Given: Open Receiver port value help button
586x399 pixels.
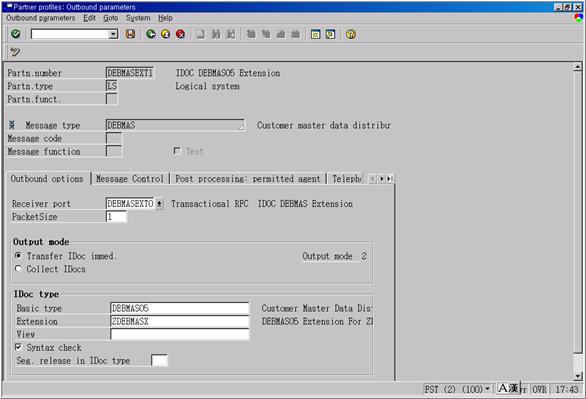Looking at the screenshot, I should pyautogui.click(x=159, y=204).
